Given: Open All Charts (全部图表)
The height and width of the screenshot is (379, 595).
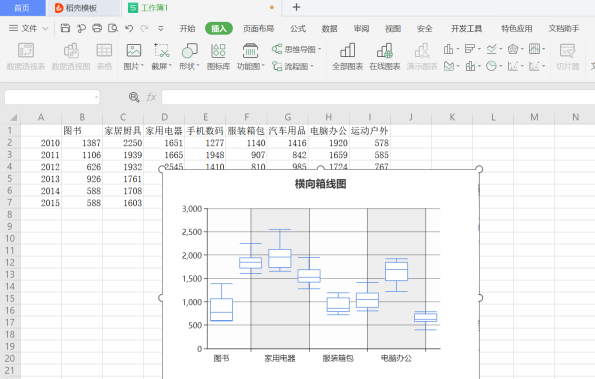Looking at the screenshot, I should 348,57.
